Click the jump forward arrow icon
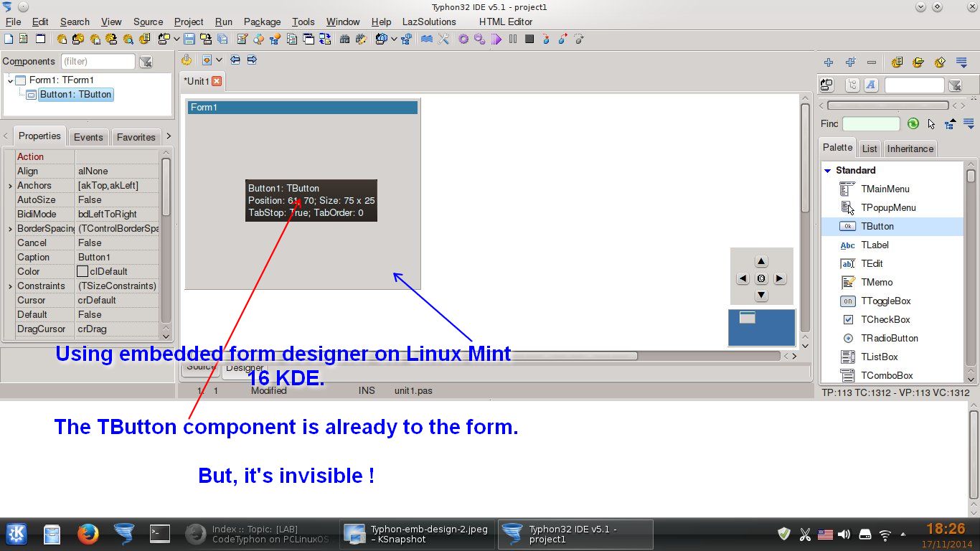The image size is (980, 551). (x=252, y=60)
